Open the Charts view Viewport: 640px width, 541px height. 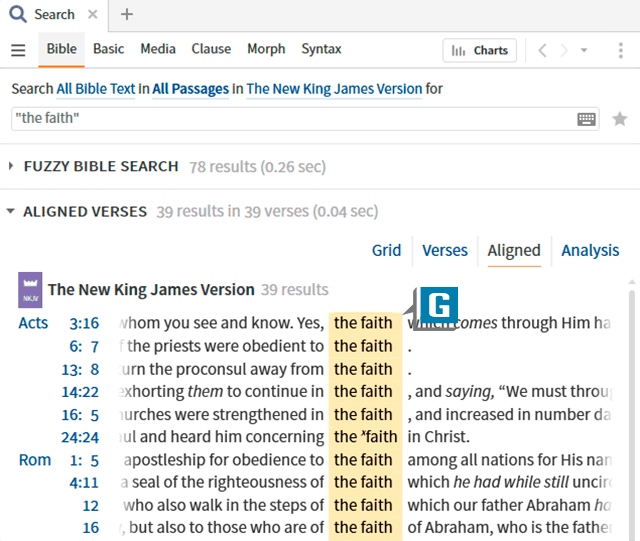coord(480,51)
